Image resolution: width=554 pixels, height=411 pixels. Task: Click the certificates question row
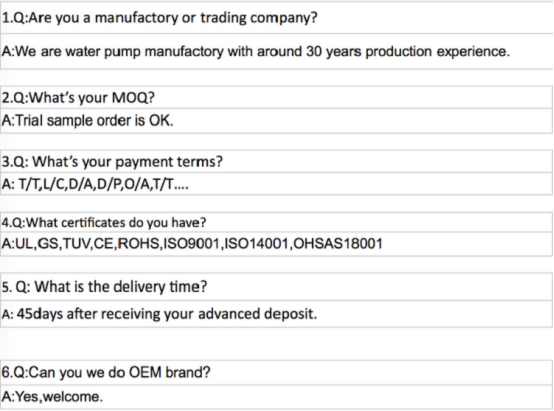click(276, 222)
